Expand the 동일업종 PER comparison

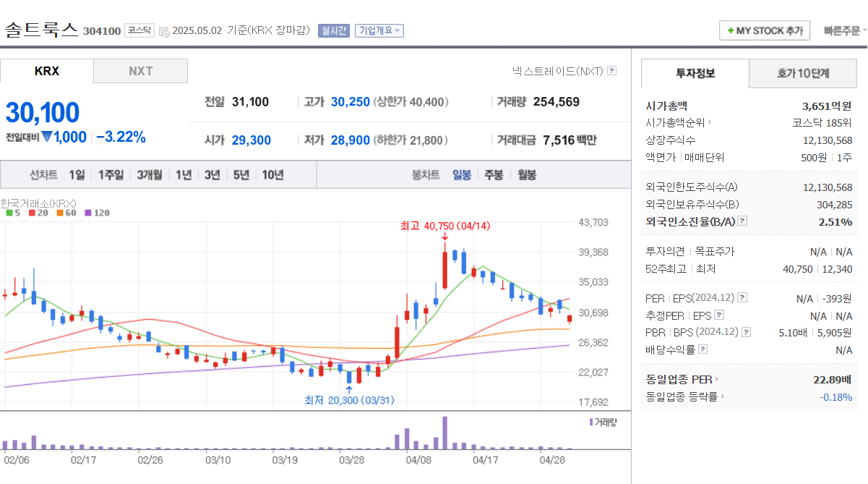click(716, 378)
